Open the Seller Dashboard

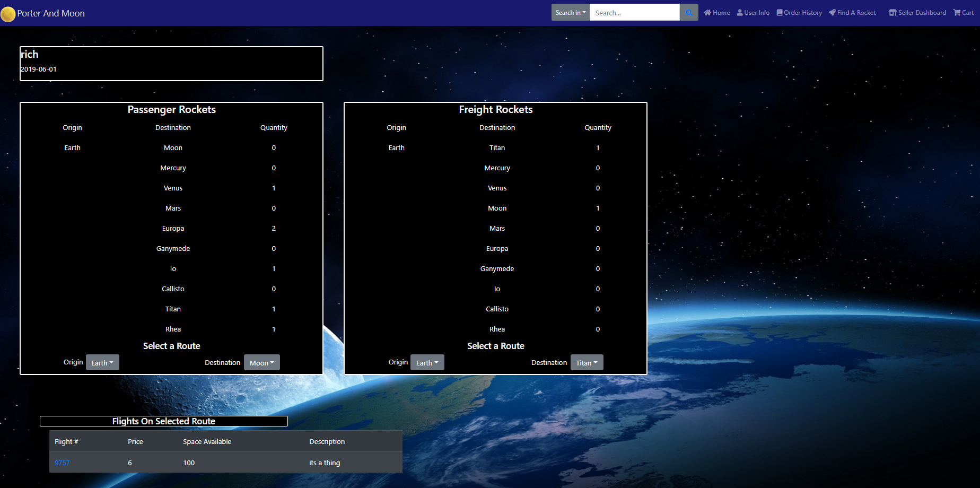click(917, 13)
